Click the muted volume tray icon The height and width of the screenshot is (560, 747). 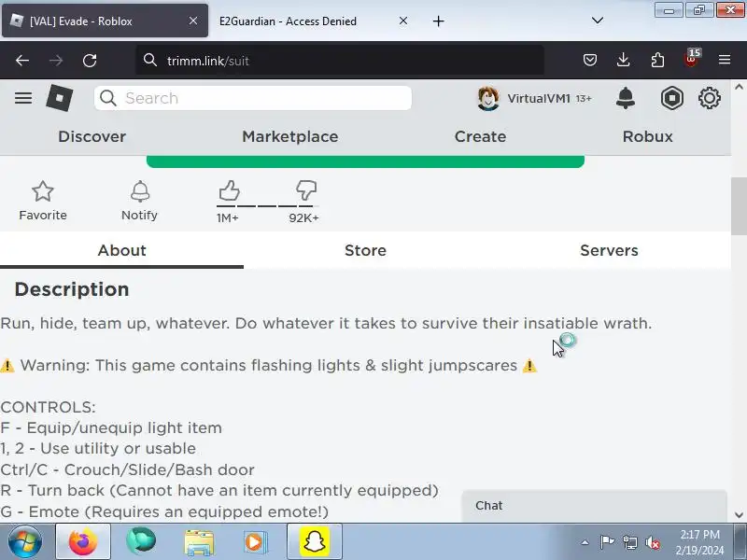tap(653, 542)
